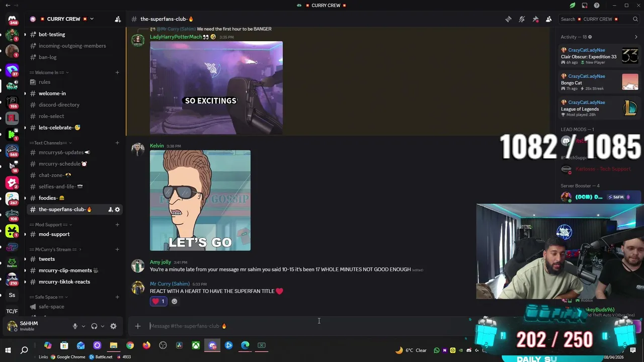Switch to the role-select channel

tap(74, 116)
